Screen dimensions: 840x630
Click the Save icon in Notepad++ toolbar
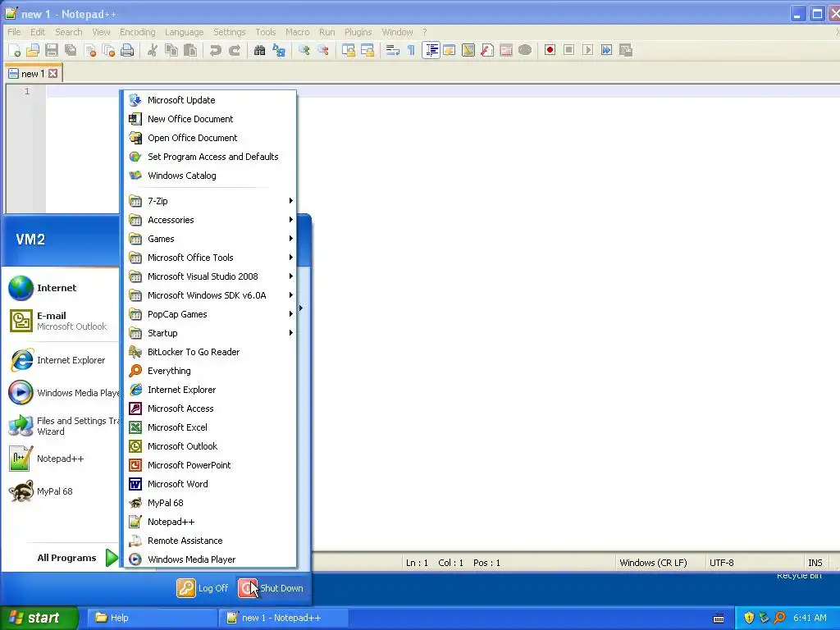[x=52, y=50]
